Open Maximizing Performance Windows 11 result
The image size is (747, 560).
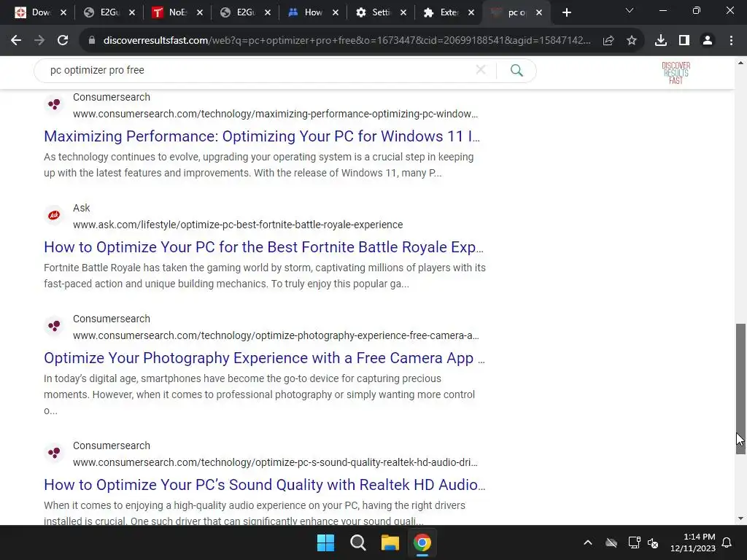[x=262, y=136]
